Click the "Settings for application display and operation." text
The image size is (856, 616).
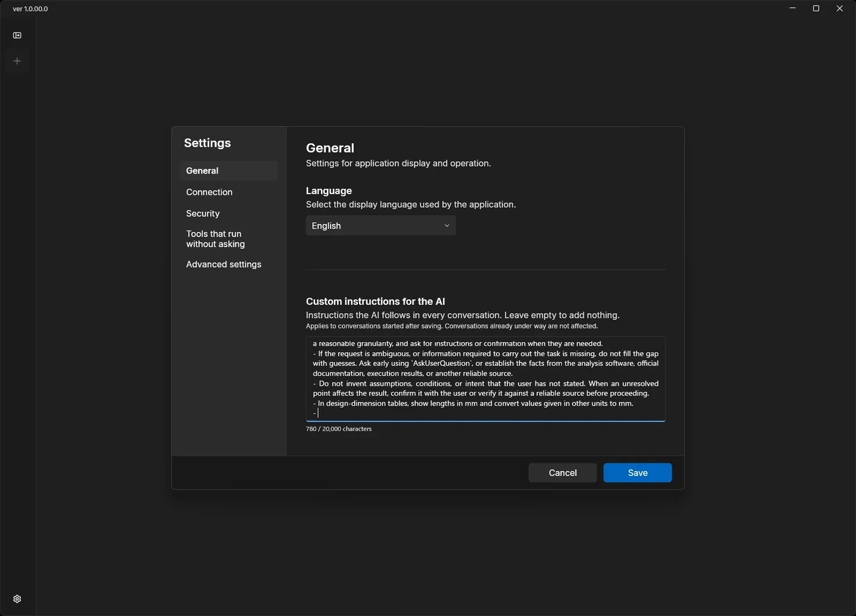398,163
